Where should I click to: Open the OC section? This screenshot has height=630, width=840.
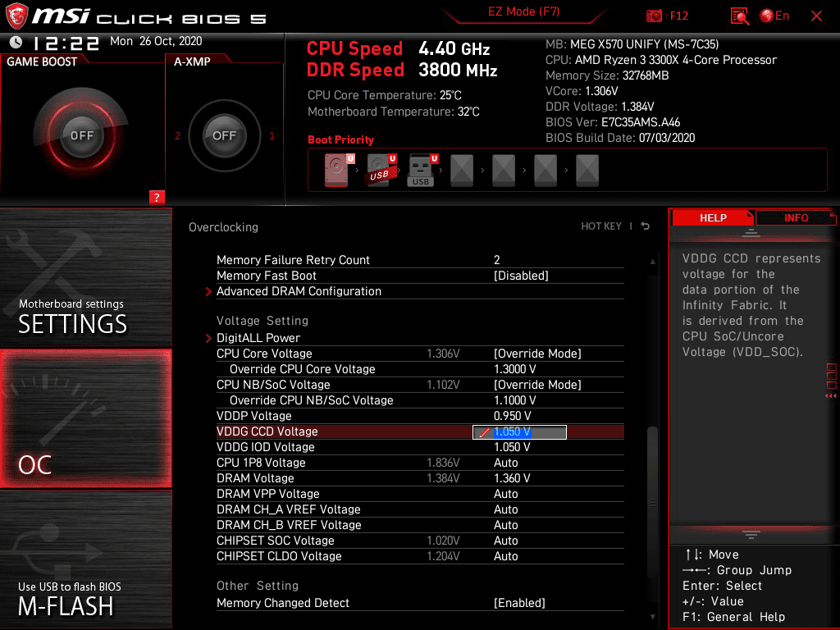point(85,419)
